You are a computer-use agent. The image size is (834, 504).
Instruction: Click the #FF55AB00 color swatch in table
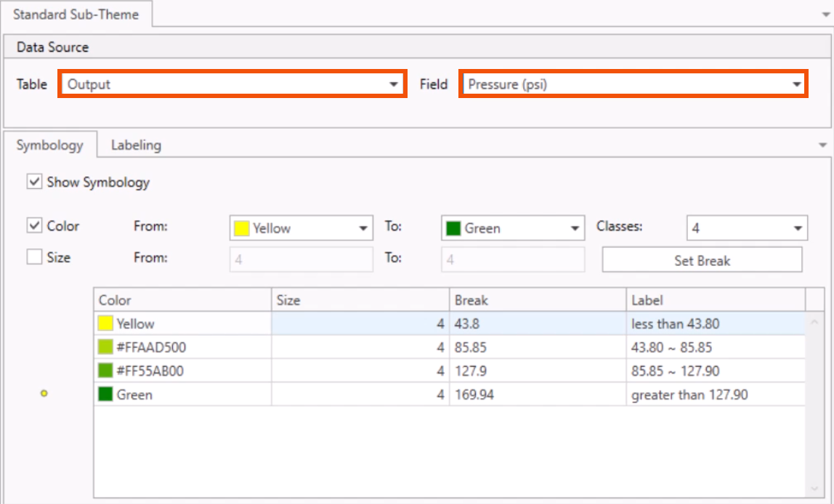[x=105, y=371]
